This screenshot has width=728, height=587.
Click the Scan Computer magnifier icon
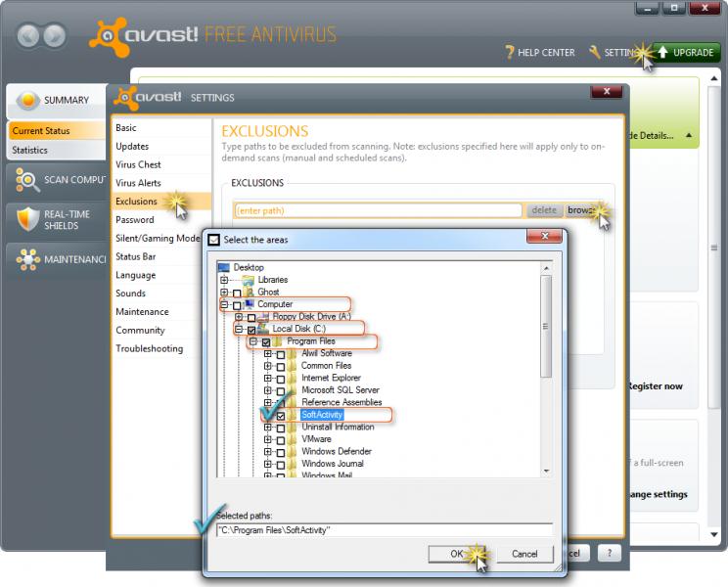[27, 180]
